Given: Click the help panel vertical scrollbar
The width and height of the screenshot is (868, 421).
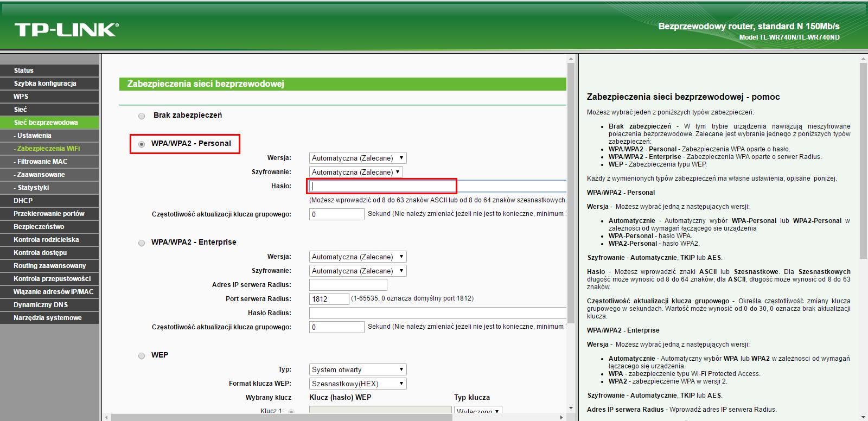Looking at the screenshot, I should point(863,161).
